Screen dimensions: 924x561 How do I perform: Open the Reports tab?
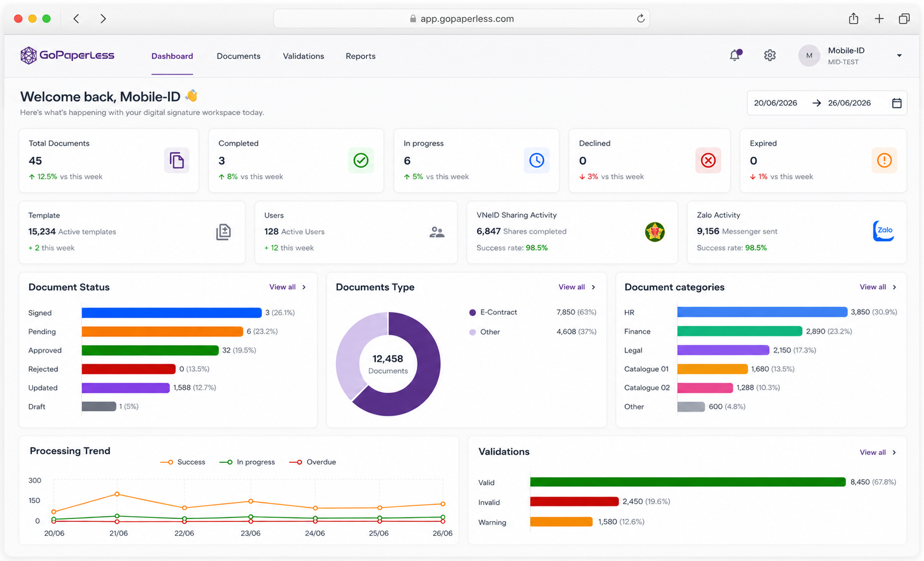[360, 56]
